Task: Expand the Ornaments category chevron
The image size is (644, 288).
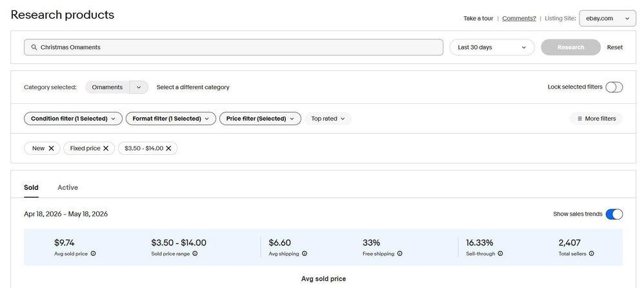Action: pos(139,87)
